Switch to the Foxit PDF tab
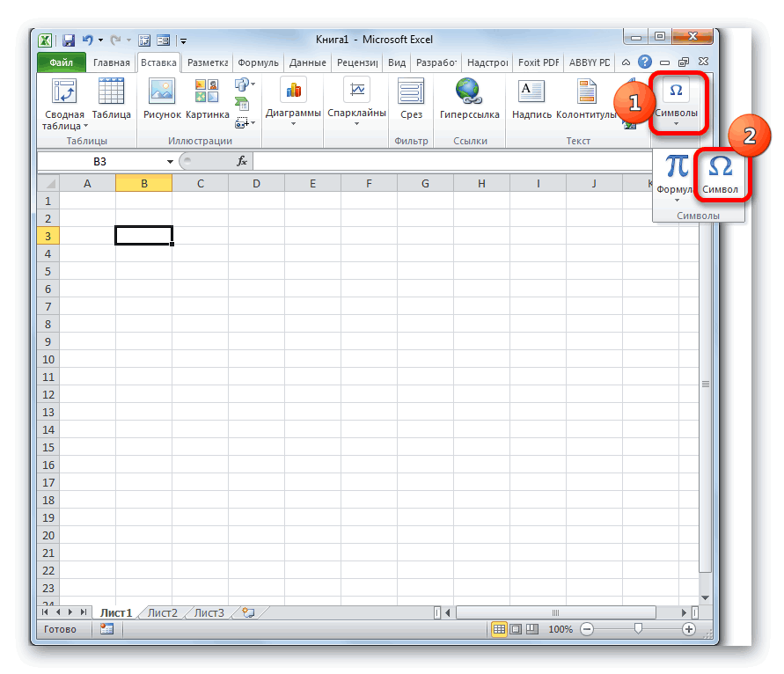 click(x=539, y=62)
